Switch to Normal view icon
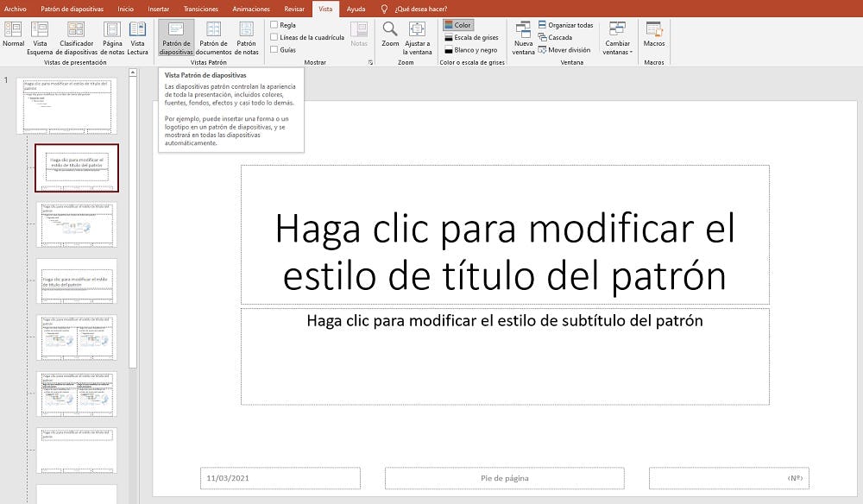The height and width of the screenshot is (504, 863). (x=13, y=35)
